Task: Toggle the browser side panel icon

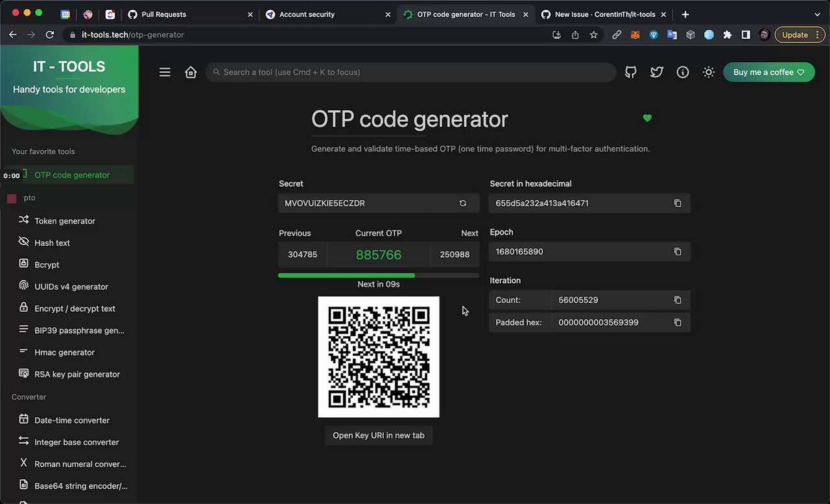Action: click(746, 35)
